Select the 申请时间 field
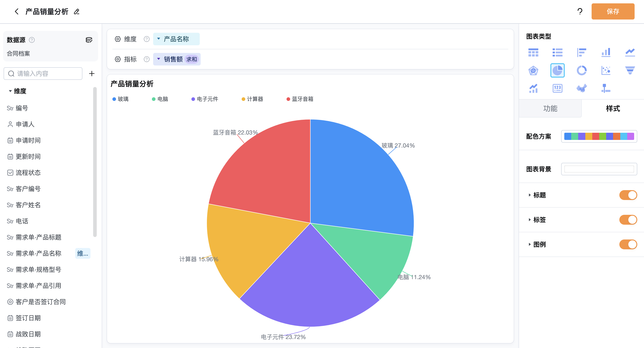 [x=24, y=140]
